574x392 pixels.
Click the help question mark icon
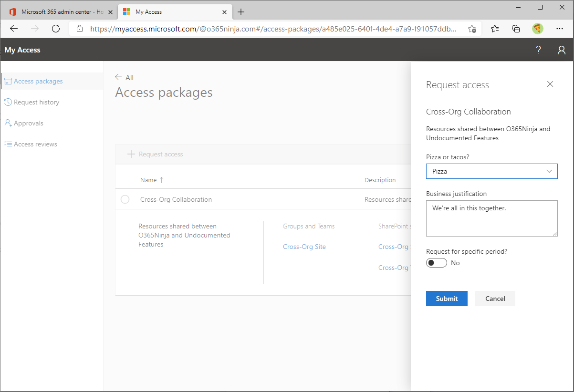tap(538, 49)
